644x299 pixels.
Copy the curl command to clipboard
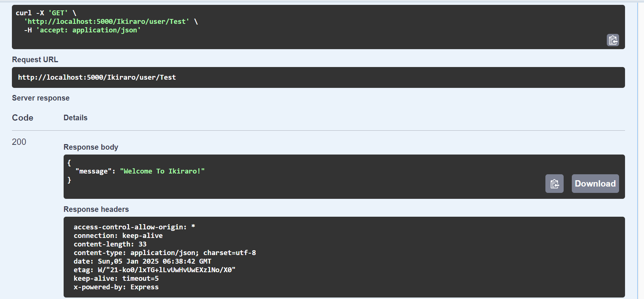point(613,40)
